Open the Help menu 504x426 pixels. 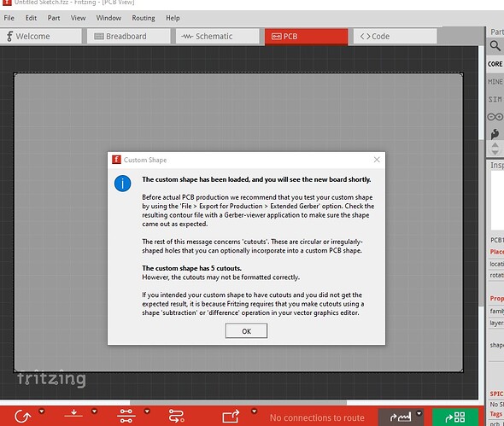(173, 18)
